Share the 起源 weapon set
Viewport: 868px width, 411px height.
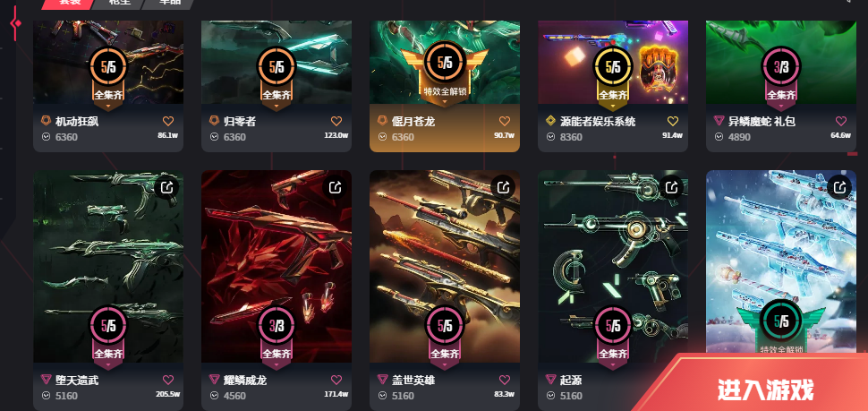[x=671, y=187]
